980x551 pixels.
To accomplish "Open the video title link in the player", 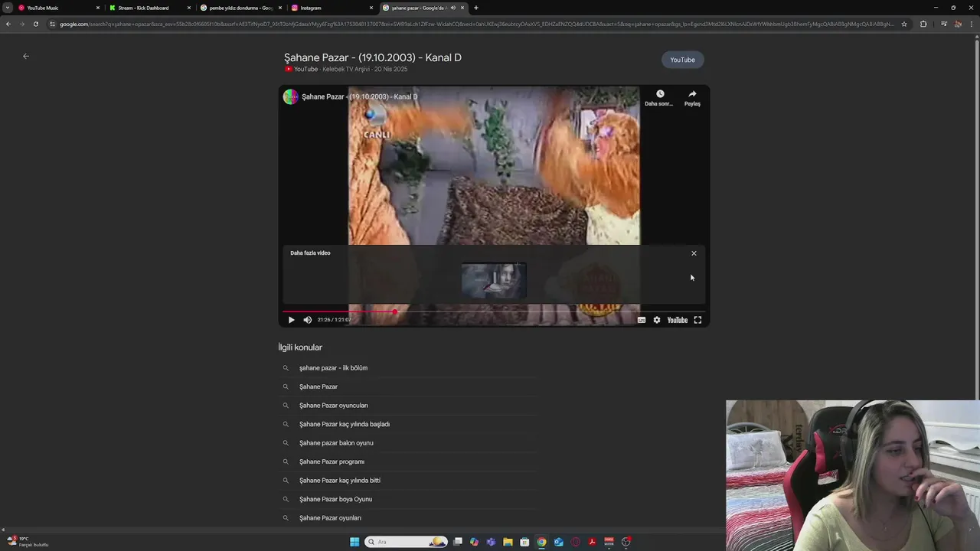I will tap(360, 96).
